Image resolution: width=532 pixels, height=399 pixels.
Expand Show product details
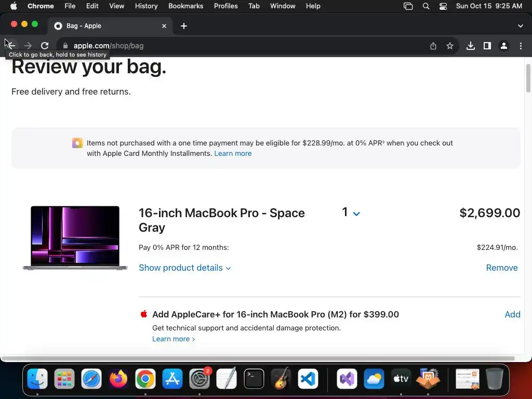click(x=184, y=268)
